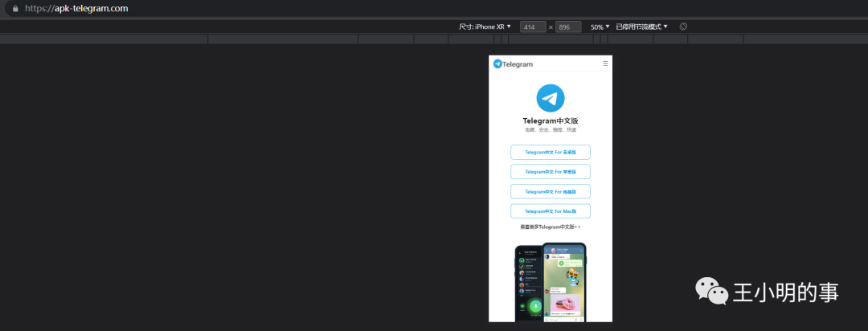Click the Telegram中文 For 苹果版 button
868x331 pixels.
click(x=551, y=172)
